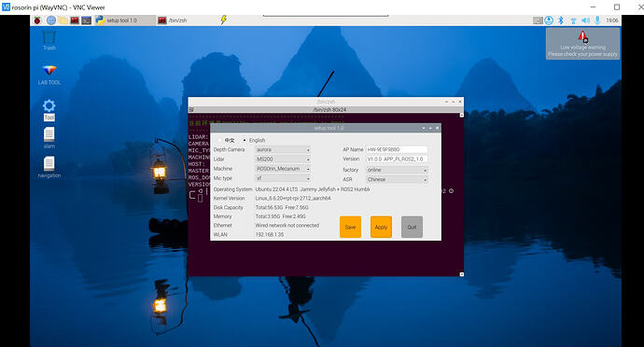Open the Depth Camera dropdown showing aurora
Screen dimensions: 644x347
coord(283,150)
